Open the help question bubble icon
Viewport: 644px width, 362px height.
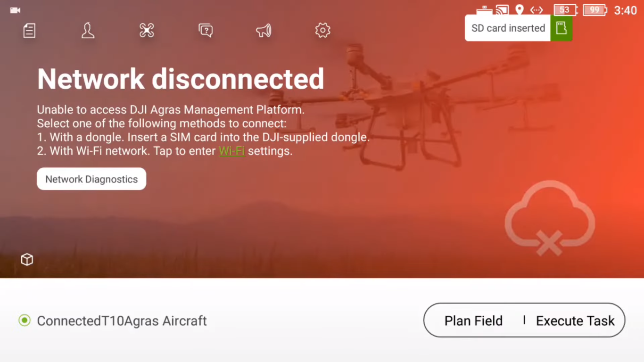tap(206, 31)
